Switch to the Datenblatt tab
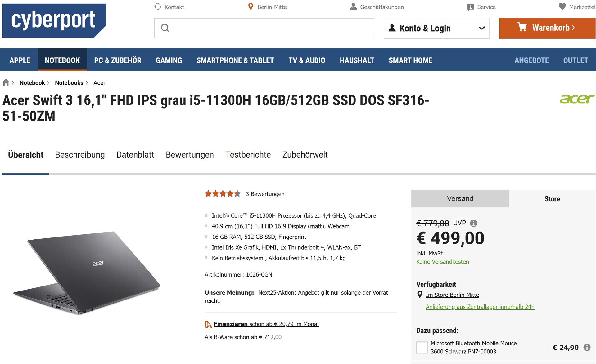The height and width of the screenshot is (364, 596). [135, 155]
